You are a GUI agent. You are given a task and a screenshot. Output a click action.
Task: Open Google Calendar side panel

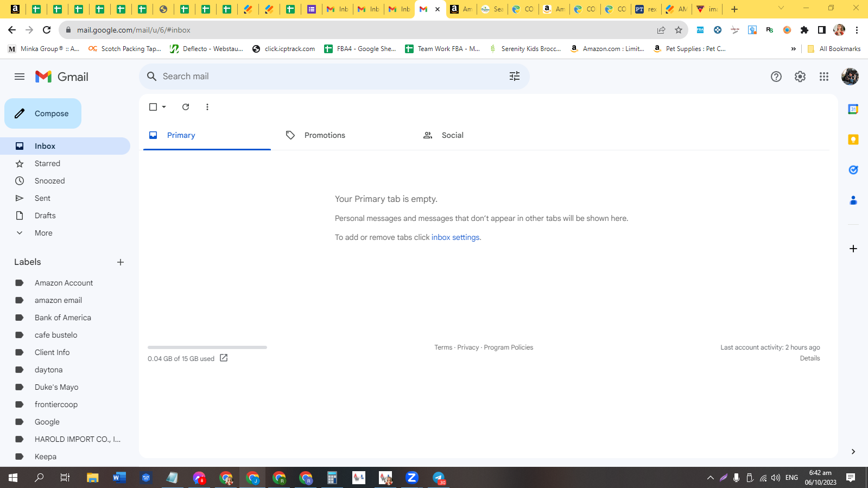click(853, 109)
